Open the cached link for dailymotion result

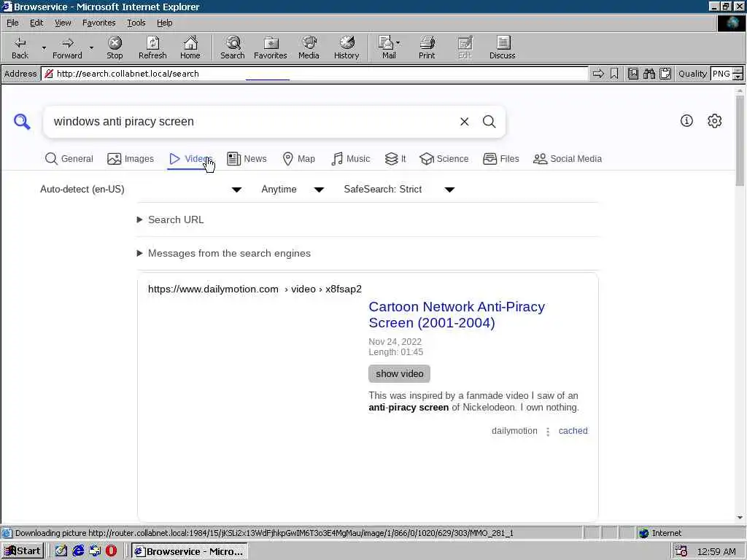[x=573, y=431]
